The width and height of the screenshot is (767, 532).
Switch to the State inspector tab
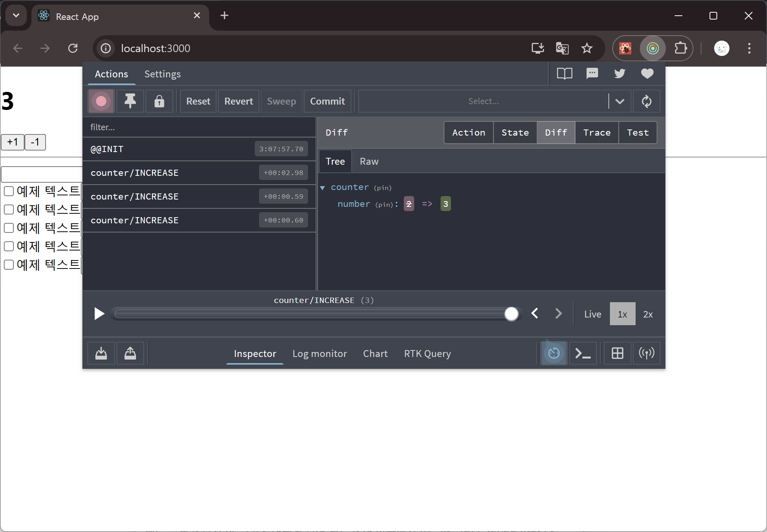pos(515,133)
